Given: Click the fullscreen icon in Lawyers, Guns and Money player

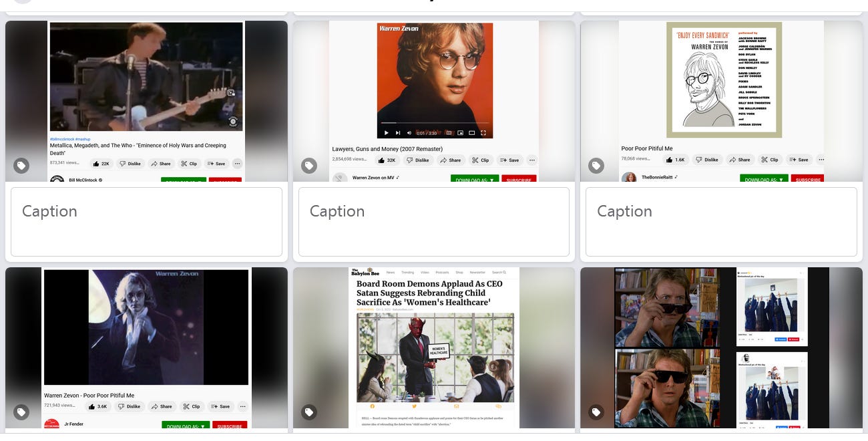Looking at the screenshot, I should click(483, 133).
